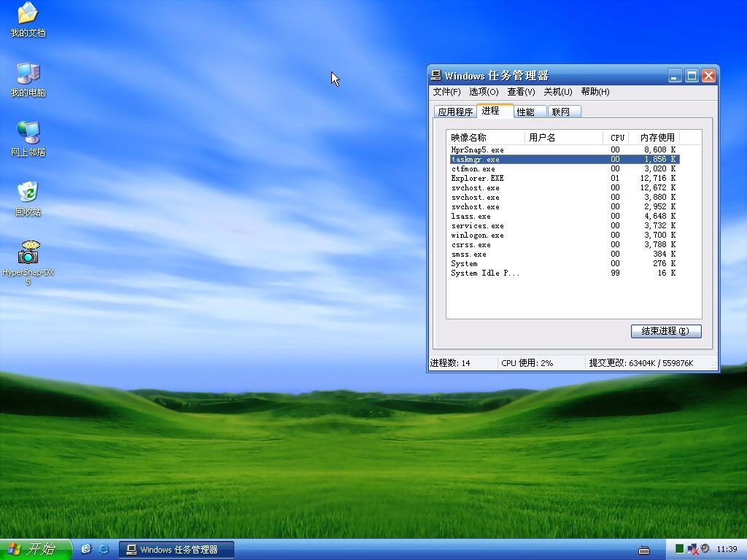Viewport: 747px width, 560px height.
Task: Select the lsass.exe process row
Action: pos(565,216)
